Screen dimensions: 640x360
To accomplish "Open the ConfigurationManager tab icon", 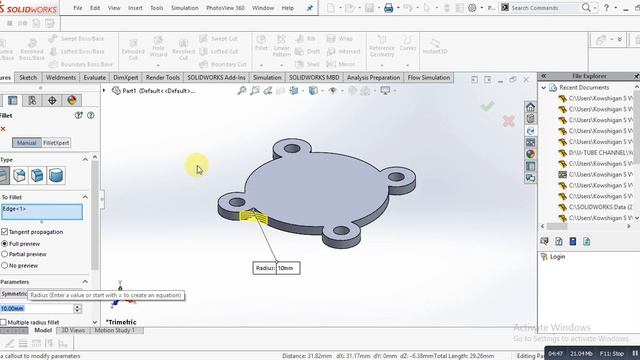I will 32,100.
